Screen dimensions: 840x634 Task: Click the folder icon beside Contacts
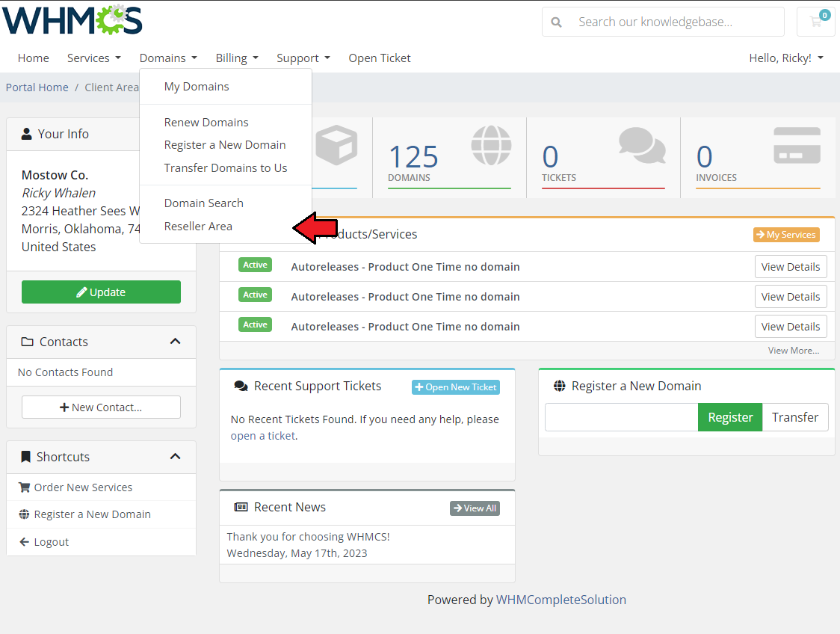pos(27,342)
